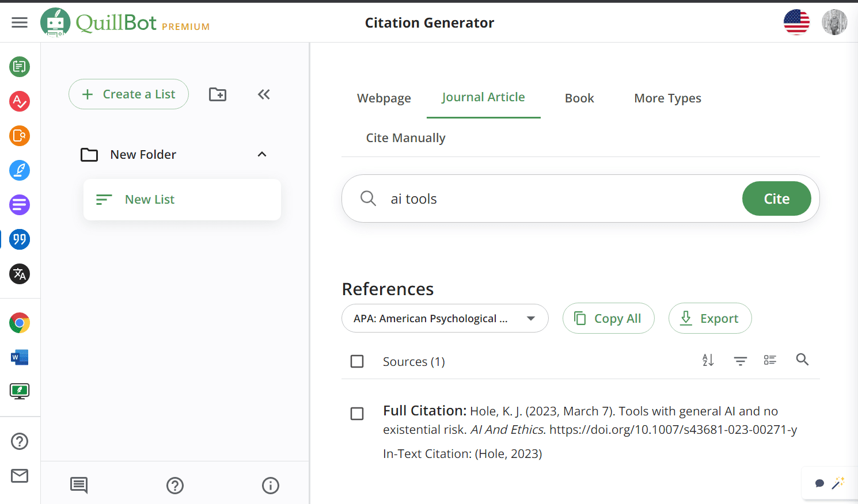Image resolution: width=858 pixels, height=504 pixels.
Task: Check the Hole 2023 citation checkbox
Action: coord(357,414)
